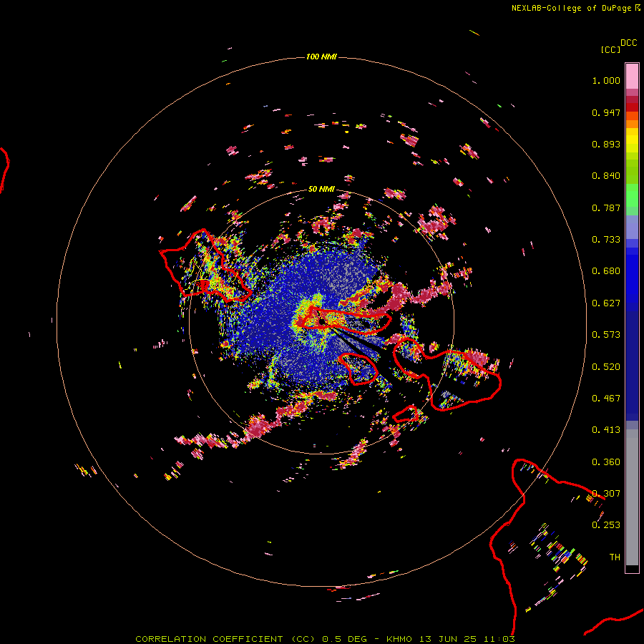Click the 0.840 scale value
Viewport: 644px width, 644px height.
click(x=606, y=176)
